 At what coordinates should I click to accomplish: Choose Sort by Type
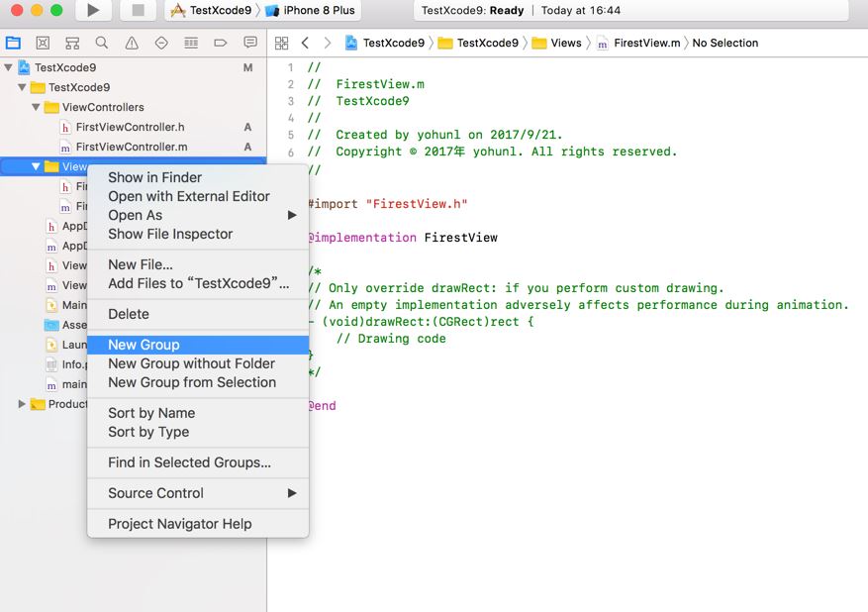click(x=198, y=432)
